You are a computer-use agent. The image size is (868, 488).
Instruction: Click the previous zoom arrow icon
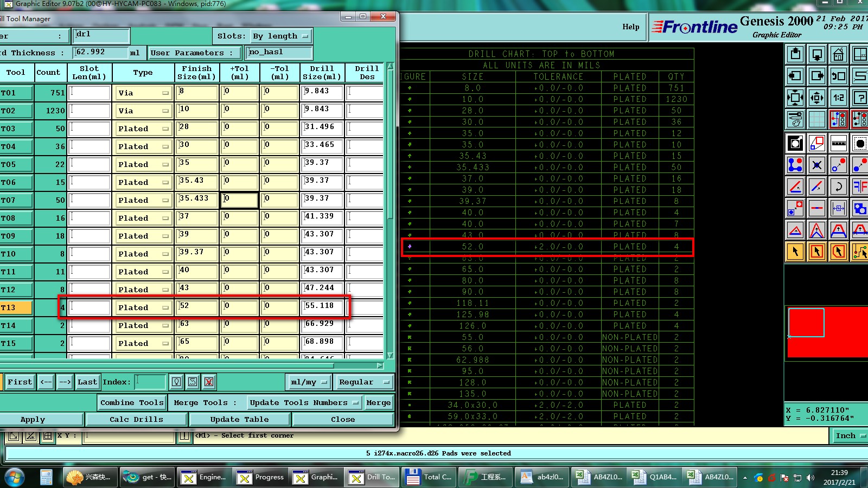[x=839, y=76]
